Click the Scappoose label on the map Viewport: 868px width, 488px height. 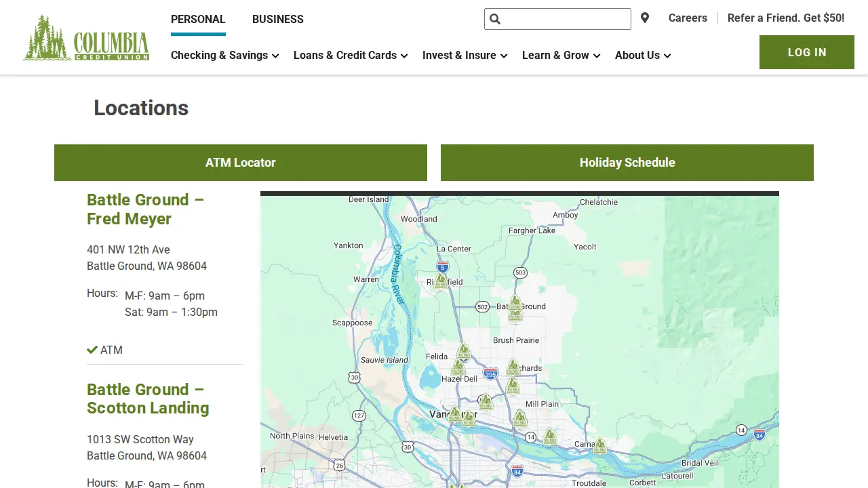(353, 323)
